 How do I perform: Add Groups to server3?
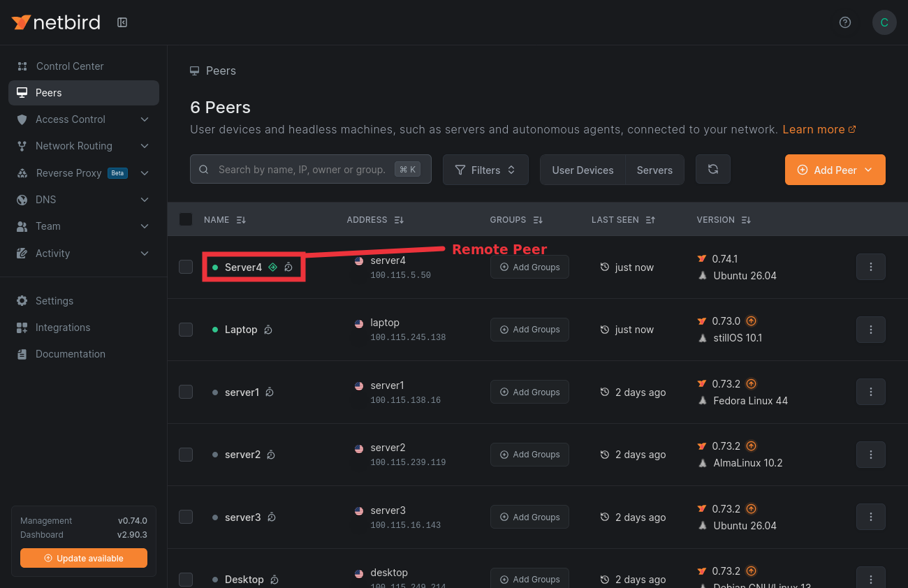click(x=529, y=517)
